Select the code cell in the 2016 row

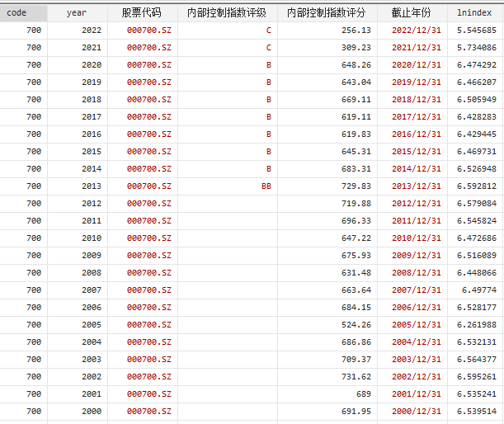coord(34,134)
